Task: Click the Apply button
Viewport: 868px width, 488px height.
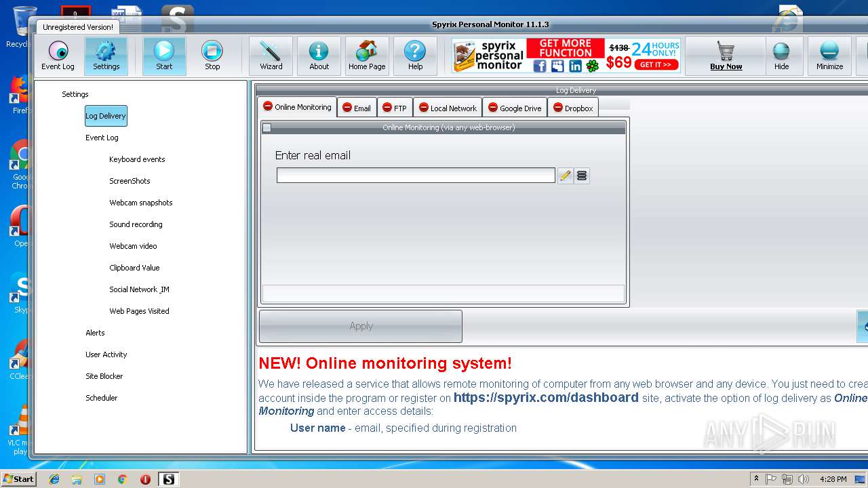Action: click(x=361, y=326)
